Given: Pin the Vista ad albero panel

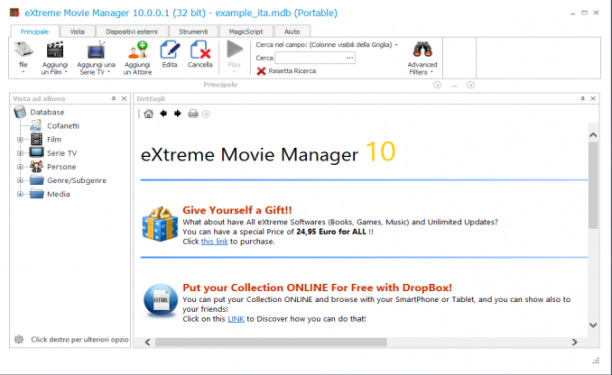Looking at the screenshot, I should [114, 99].
